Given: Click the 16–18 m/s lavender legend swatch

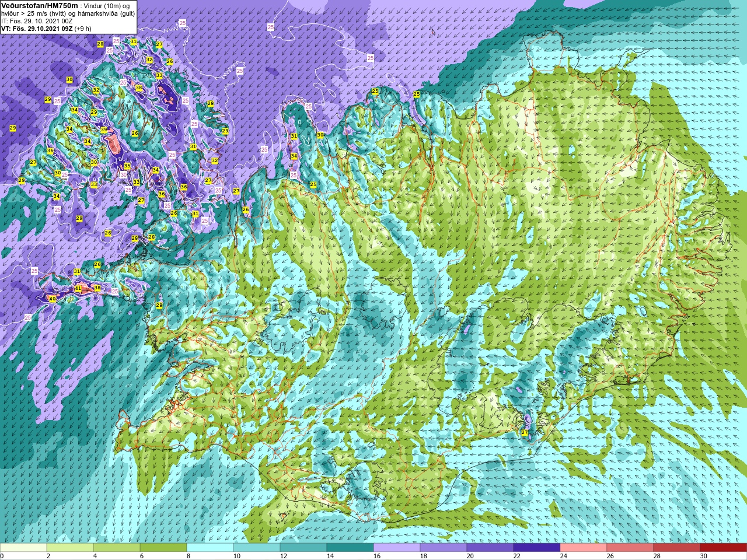Looking at the screenshot, I should [x=397, y=548].
